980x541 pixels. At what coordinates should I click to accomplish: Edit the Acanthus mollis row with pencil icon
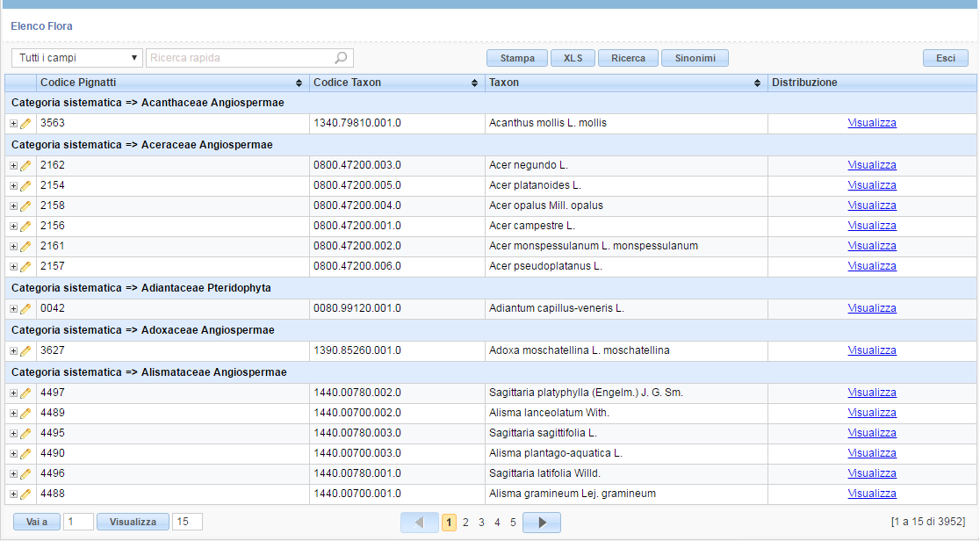click(x=25, y=123)
